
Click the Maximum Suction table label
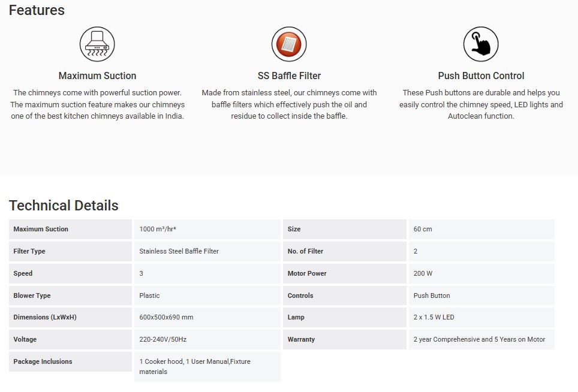click(41, 229)
